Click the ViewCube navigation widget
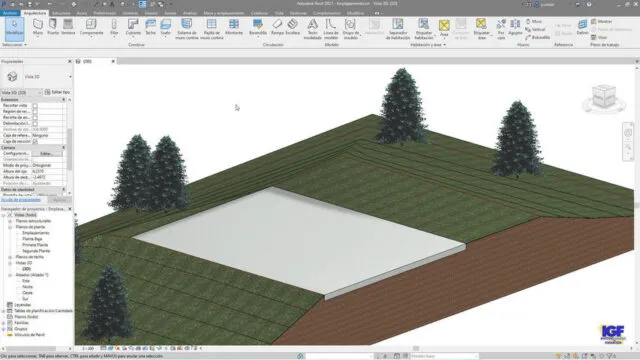This screenshot has height=360, width=640. (604, 98)
